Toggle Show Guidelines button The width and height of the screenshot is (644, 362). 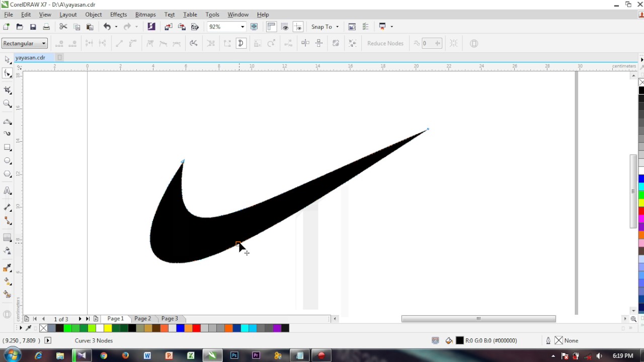[298, 27]
